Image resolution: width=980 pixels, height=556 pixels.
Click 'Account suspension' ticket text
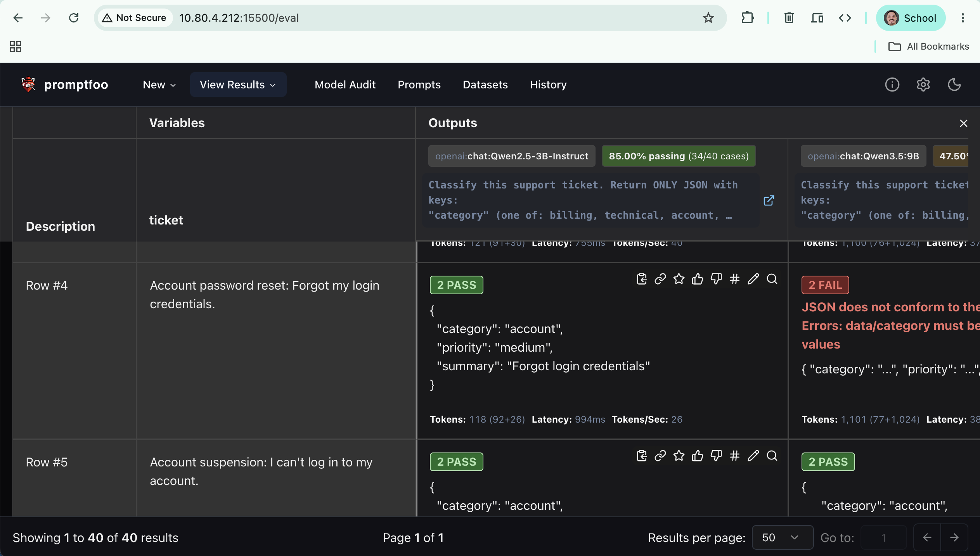tap(261, 471)
